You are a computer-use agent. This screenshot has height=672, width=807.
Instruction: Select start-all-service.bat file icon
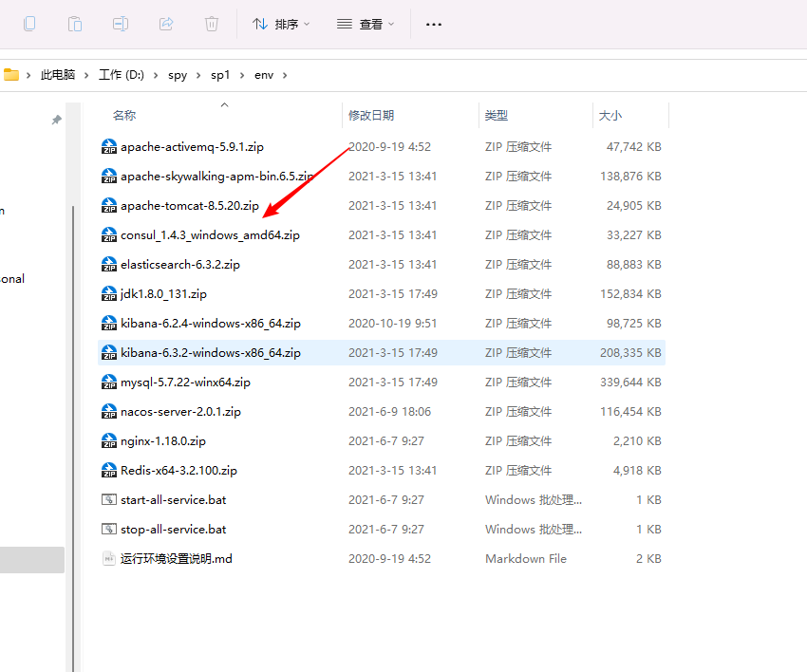tap(109, 499)
